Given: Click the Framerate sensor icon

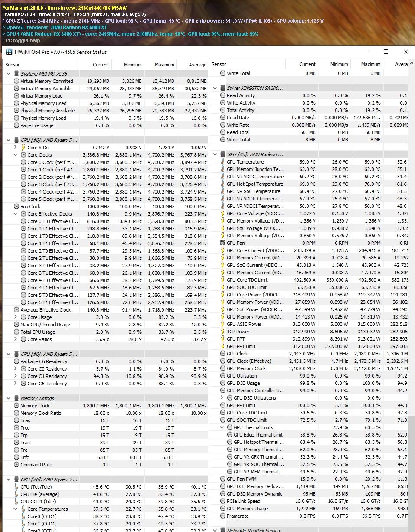Looking at the screenshot, I should point(223,516).
